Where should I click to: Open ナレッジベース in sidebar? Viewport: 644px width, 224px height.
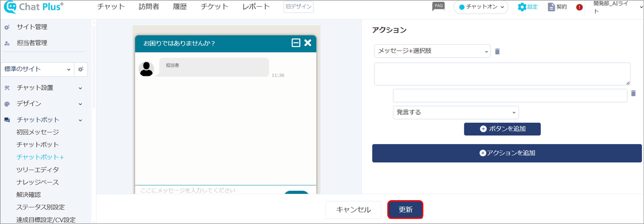(x=38, y=182)
